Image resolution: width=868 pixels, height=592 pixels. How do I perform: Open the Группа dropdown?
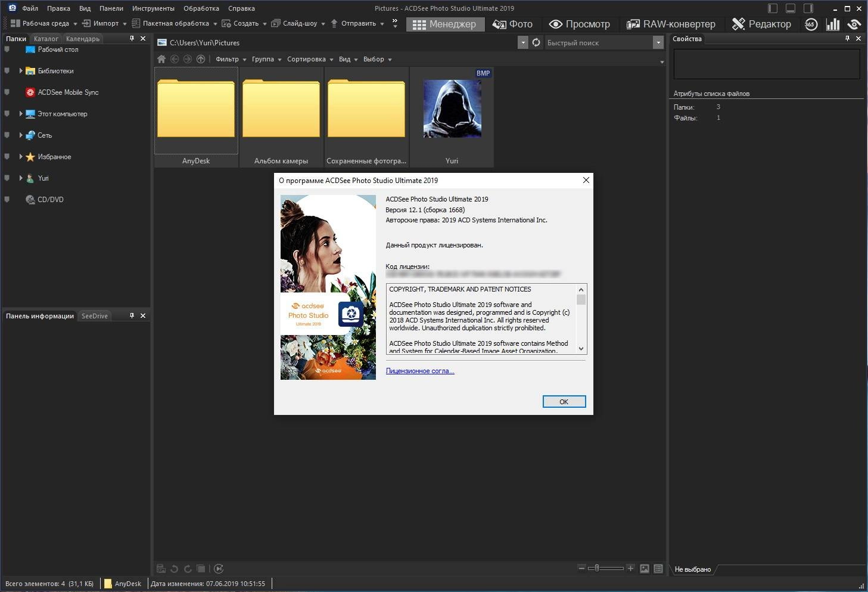click(266, 59)
